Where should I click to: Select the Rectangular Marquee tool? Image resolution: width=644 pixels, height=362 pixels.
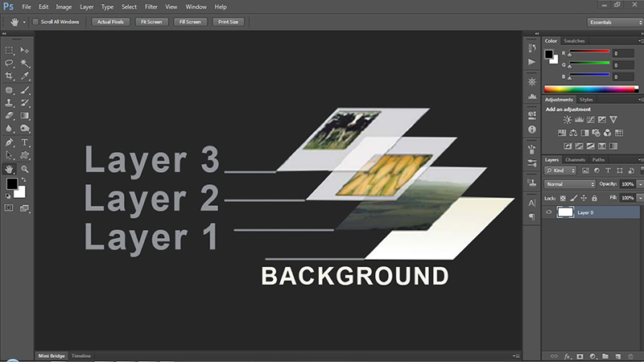[9, 50]
